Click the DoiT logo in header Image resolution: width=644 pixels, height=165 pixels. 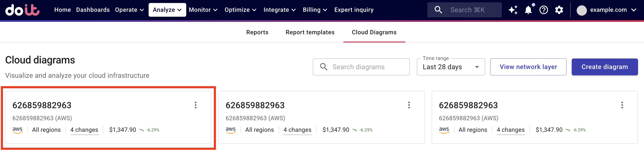[x=22, y=10]
